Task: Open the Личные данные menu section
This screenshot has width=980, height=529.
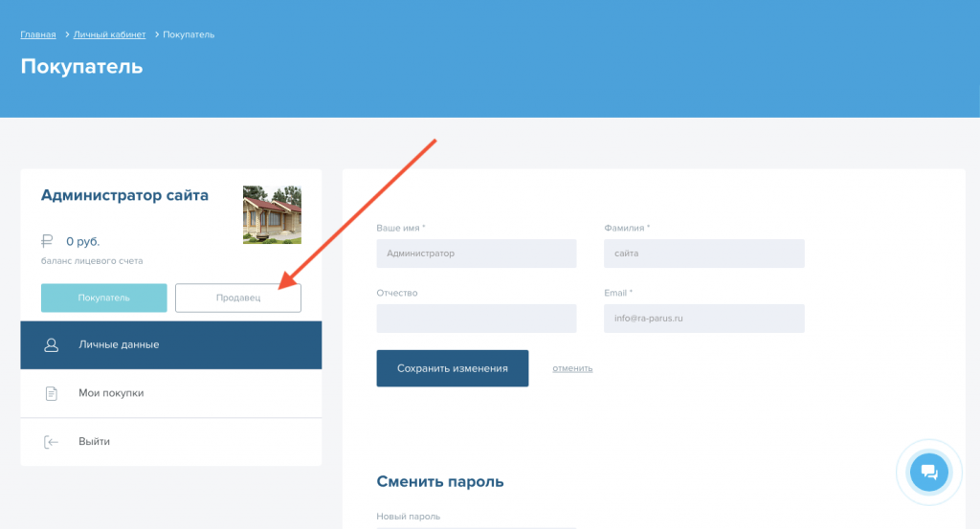Action: tap(171, 344)
